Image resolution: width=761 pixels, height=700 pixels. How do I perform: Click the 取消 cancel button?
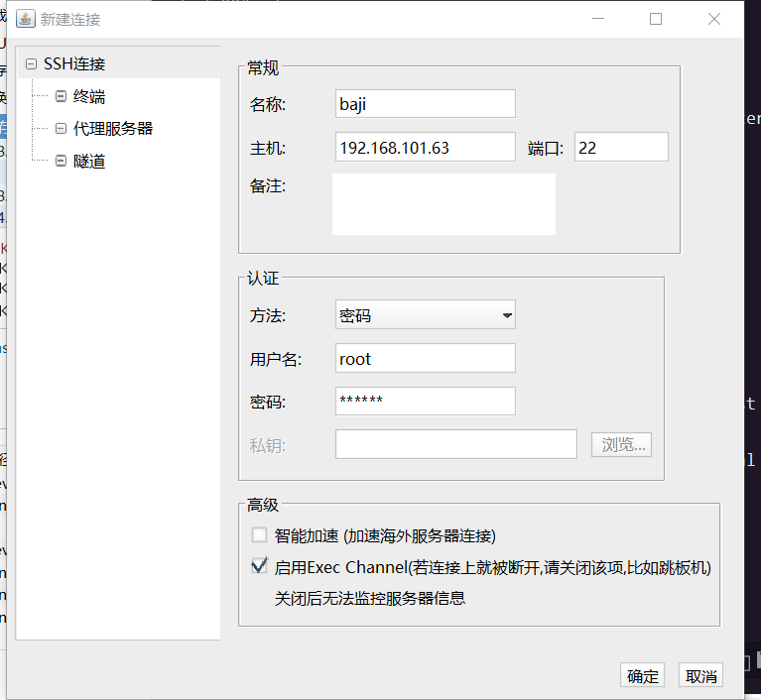(x=700, y=675)
